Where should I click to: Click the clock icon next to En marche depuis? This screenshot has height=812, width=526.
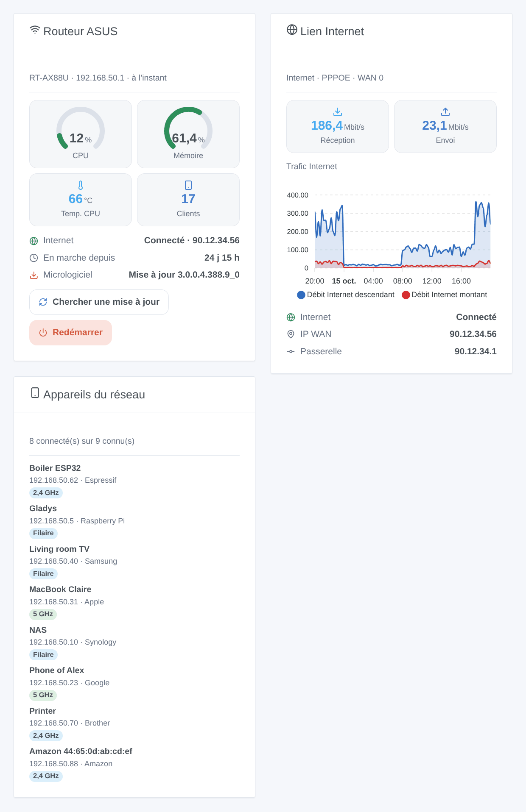(34, 258)
